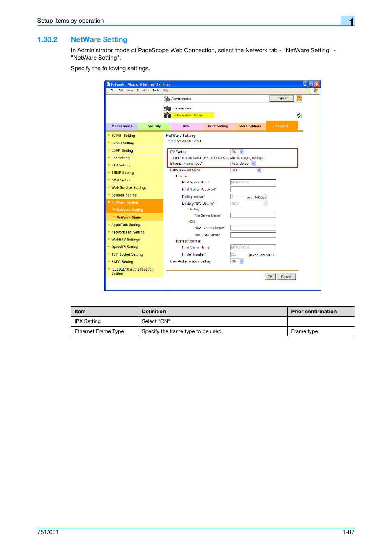Screen dimensions: 392x555
Task: Switch to the Print Setting tab
Action: point(218,126)
